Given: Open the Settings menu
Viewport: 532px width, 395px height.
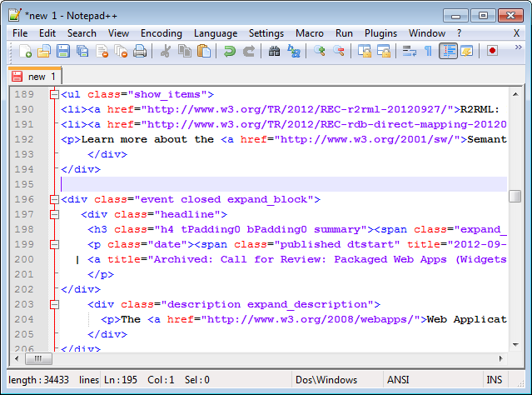Looking at the screenshot, I should (266, 33).
